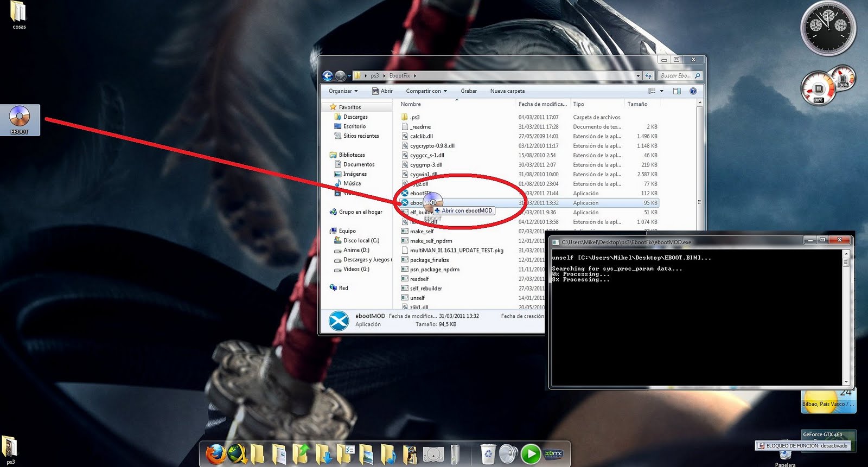This screenshot has width=868, height=467.
Task: Open the pictures folder in dock
Action: coord(367,454)
